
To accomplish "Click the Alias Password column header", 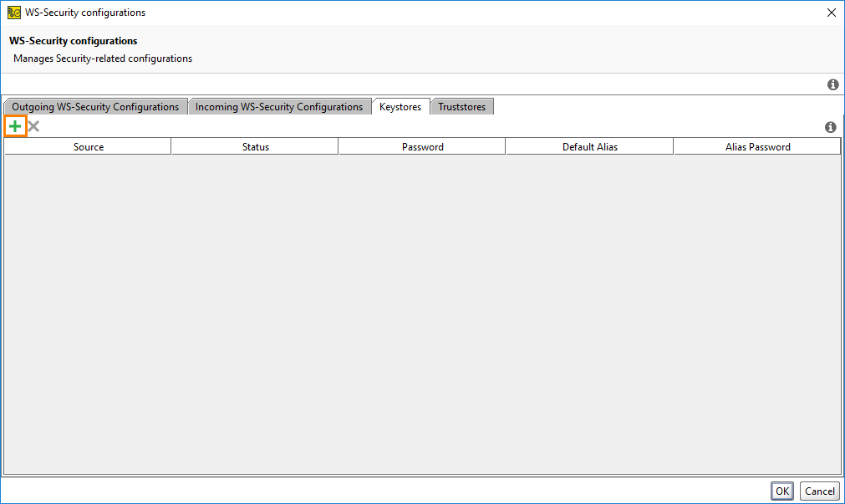I will point(756,145).
